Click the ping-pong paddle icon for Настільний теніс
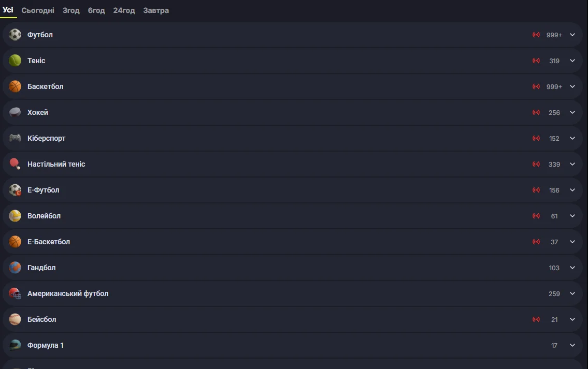 pyautogui.click(x=15, y=164)
